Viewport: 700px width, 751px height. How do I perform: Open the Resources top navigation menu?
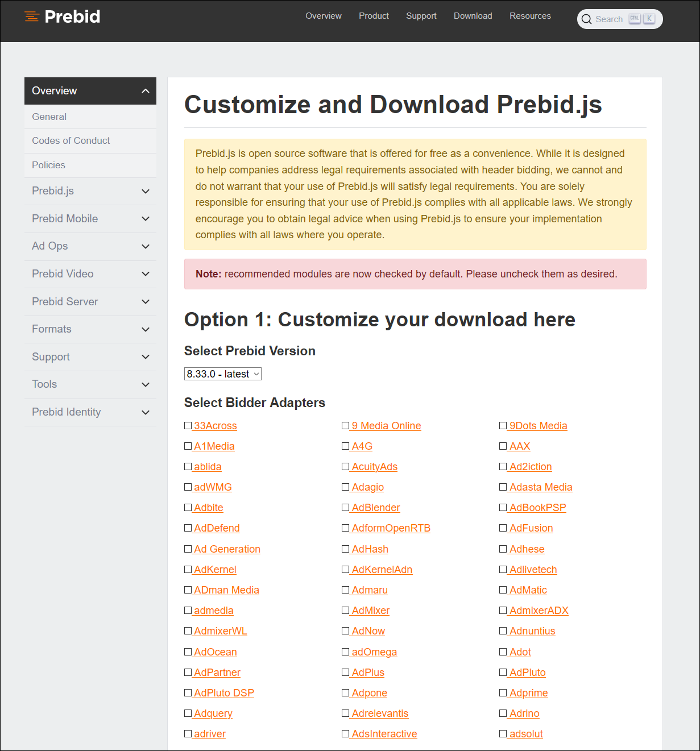click(x=530, y=16)
